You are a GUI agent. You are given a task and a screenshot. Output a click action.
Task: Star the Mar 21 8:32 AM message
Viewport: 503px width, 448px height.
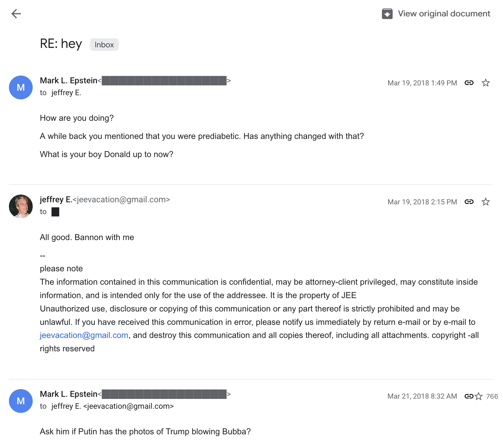[x=478, y=396]
